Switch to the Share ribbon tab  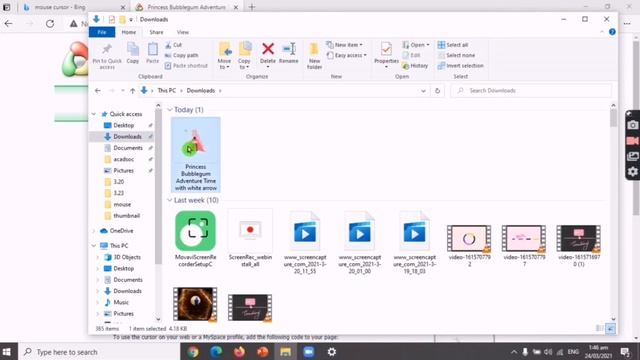coord(156,32)
